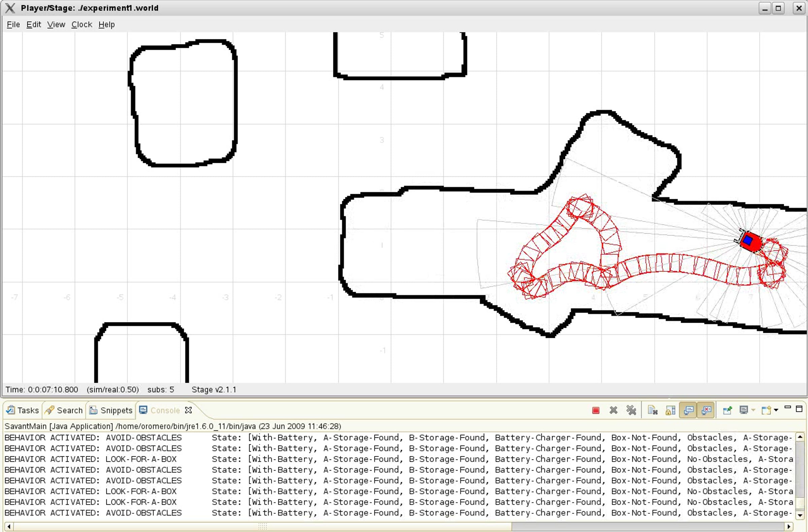This screenshot has height=532, width=808.
Task: Click the Pin Console icon
Action: pos(727,411)
